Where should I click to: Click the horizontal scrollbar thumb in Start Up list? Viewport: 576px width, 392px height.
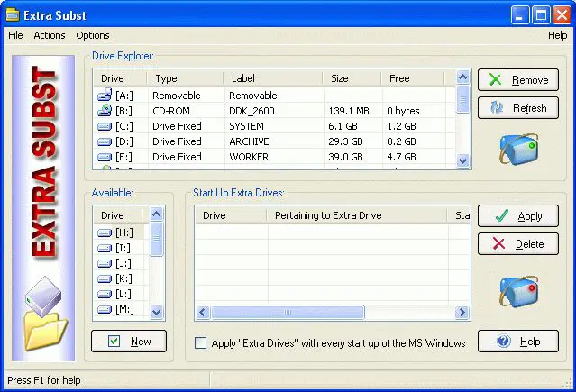click(x=288, y=313)
